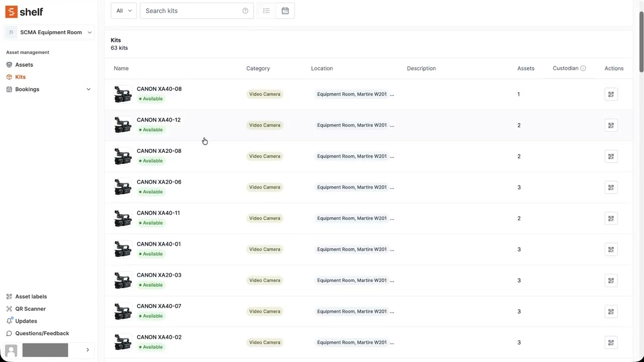Click Video Camera category of CANON XA40-11
This screenshot has height=362, width=644.
[x=265, y=219]
